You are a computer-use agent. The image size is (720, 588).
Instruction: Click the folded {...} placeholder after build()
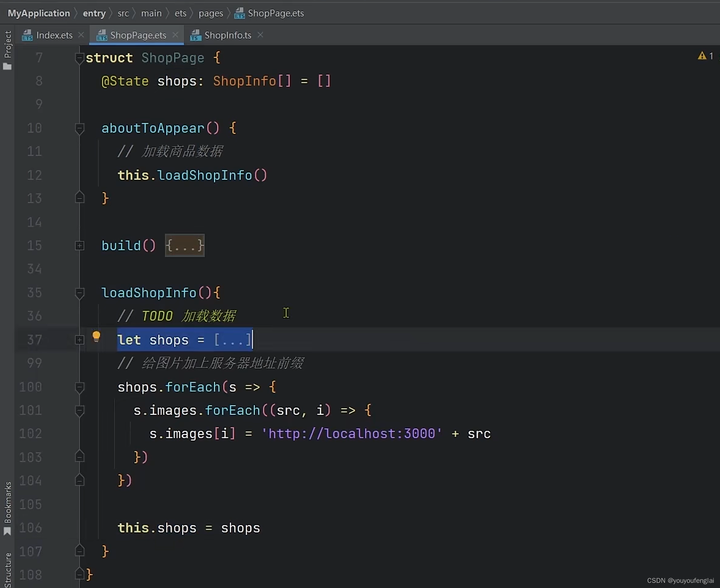[x=185, y=245]
